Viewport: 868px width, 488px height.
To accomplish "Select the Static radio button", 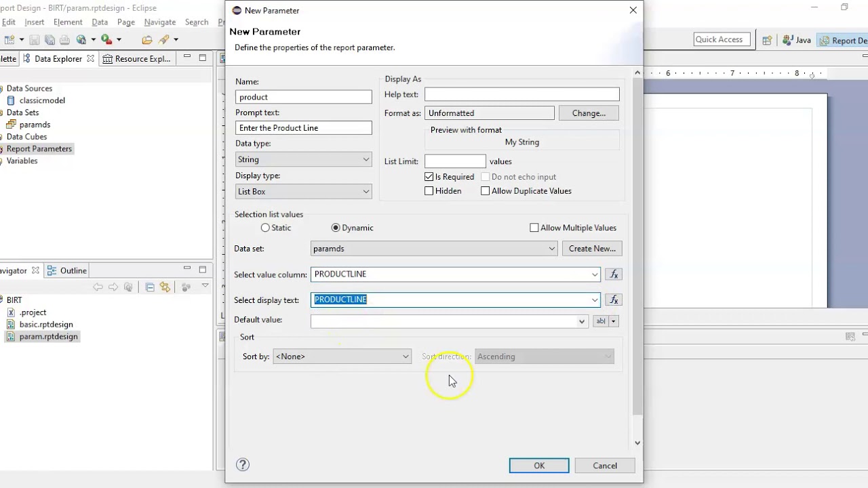I will click(265, 228).
